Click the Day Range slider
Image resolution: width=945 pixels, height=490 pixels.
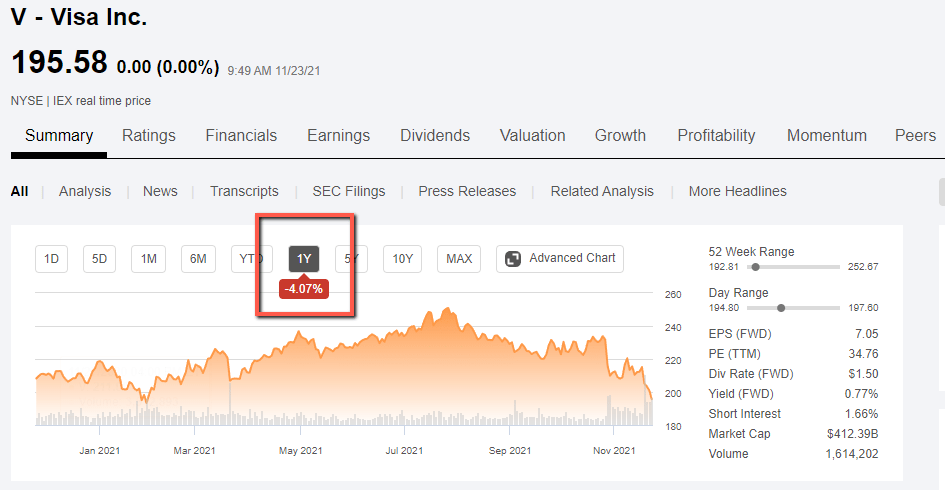coord(793,308)
